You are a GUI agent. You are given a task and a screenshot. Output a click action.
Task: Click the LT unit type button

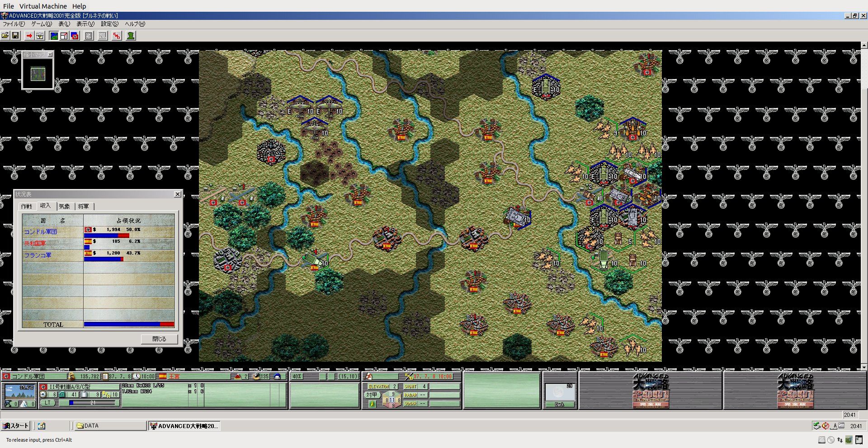tap(47, 403)
